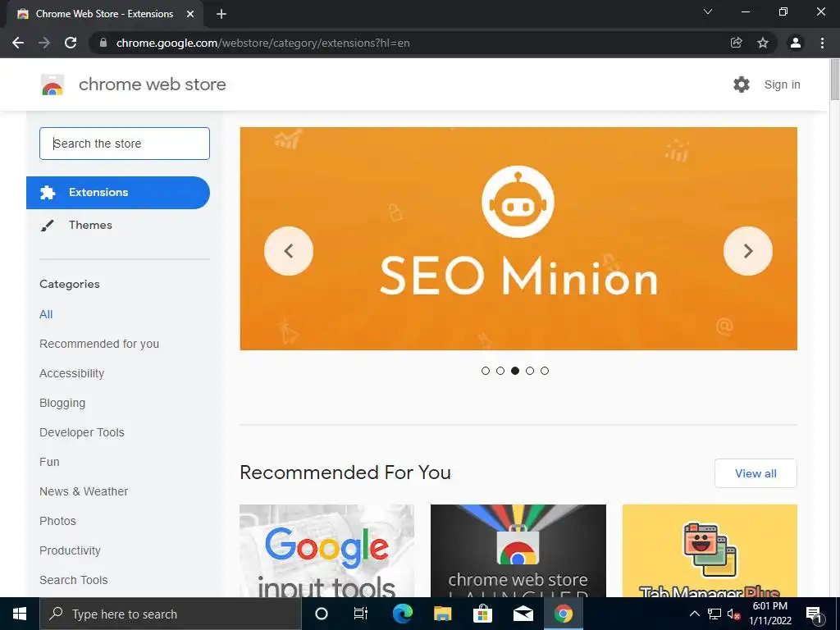Choose the Search Tools category
This screenshot has height=630, width=840.
coord(73,580)
